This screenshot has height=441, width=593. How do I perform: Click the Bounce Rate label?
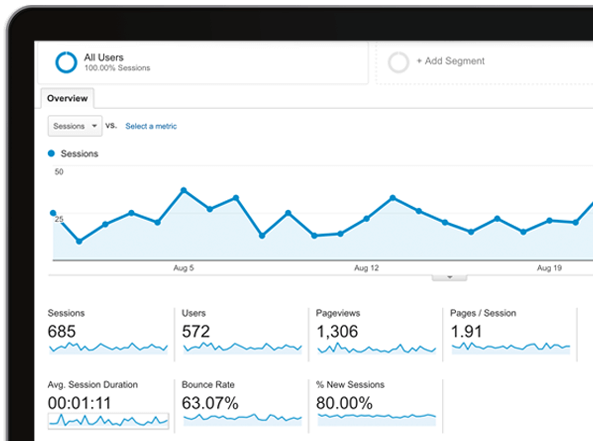point(208,385)
